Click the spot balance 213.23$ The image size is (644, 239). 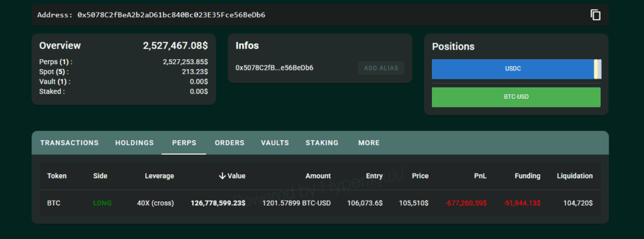(195, 72)
